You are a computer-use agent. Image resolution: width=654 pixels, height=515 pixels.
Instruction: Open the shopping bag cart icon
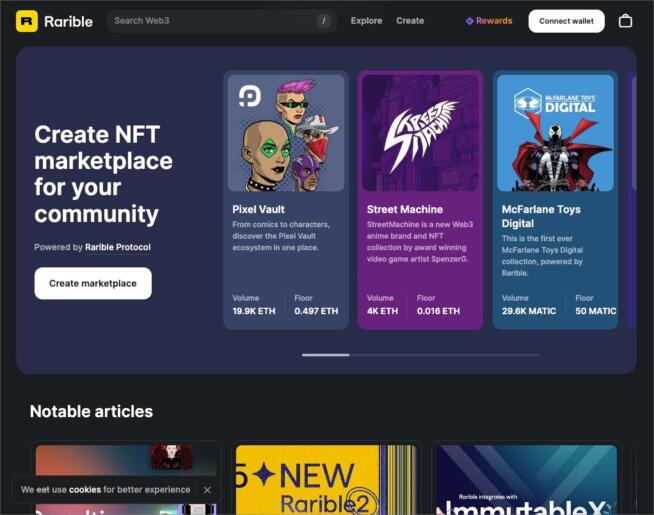tap(625, 21)
